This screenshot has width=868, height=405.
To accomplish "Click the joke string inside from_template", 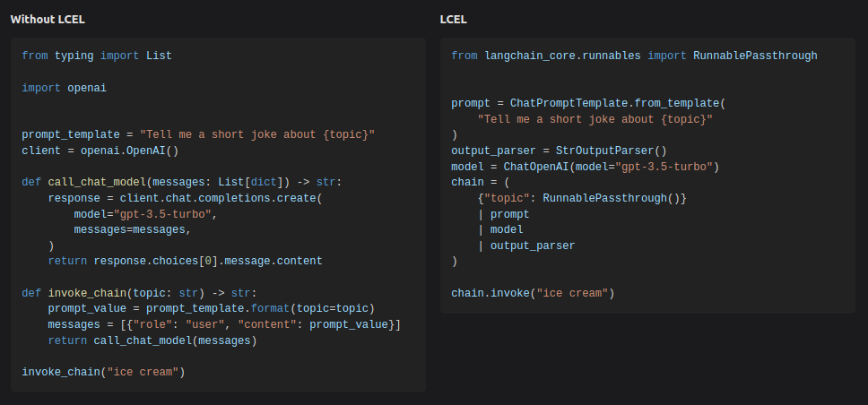I will pyautogui.click(x=595, y=119).
